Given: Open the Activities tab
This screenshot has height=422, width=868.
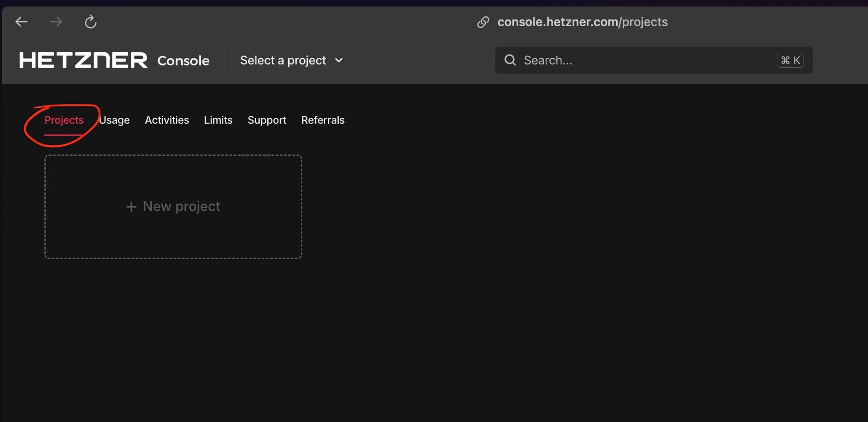Looking at the screenshot, I should [x=166, y=120].
